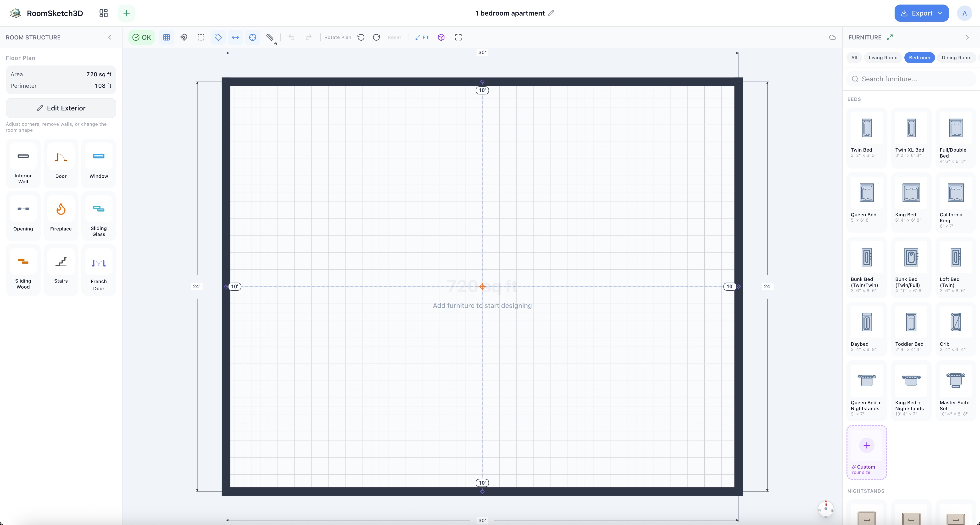
Task: Rotate the plan counterclockwise
Action: click(x=361, y=37)
